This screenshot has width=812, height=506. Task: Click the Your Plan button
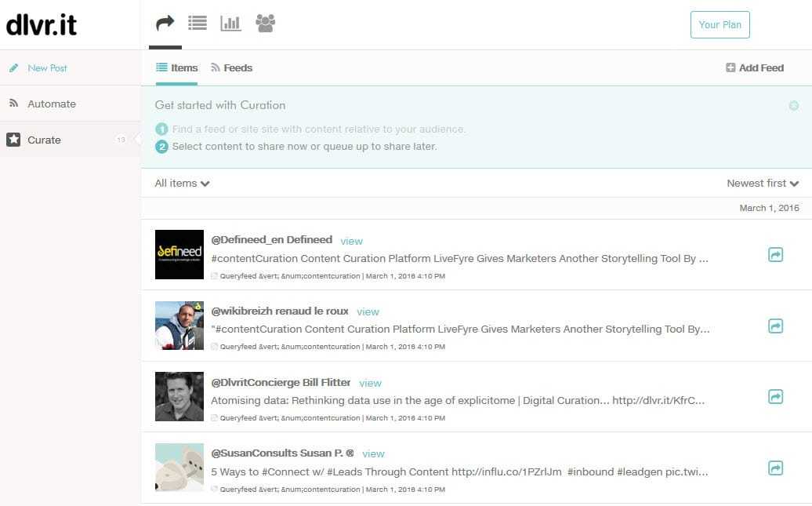point(720,24)
